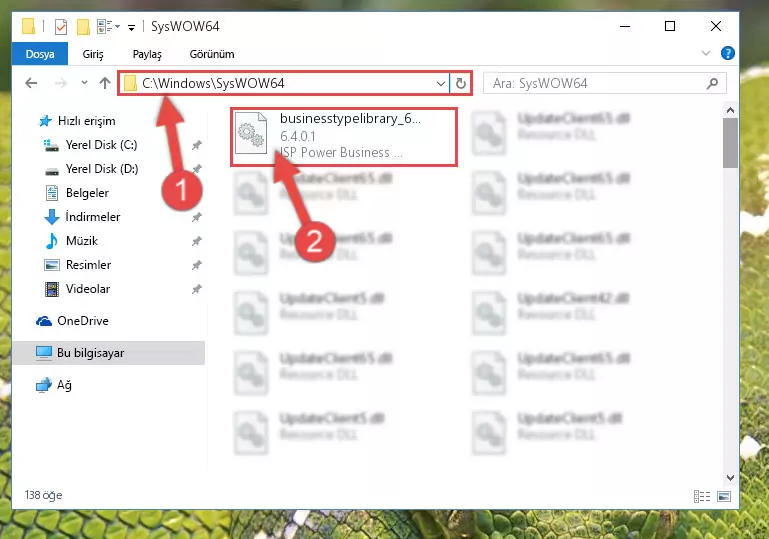Click the back navigation arrow
This screenshot has height=539, width=769.
pos(31,83)
